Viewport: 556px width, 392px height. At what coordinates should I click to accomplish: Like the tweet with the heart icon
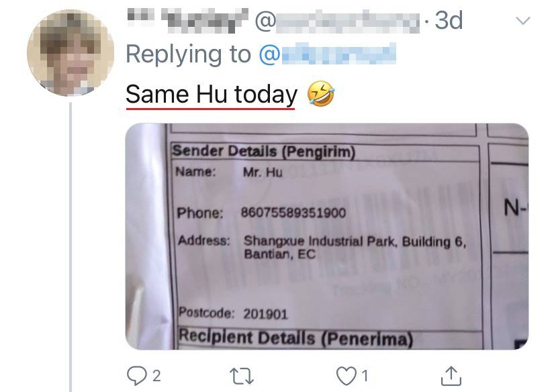pos(346,376)
